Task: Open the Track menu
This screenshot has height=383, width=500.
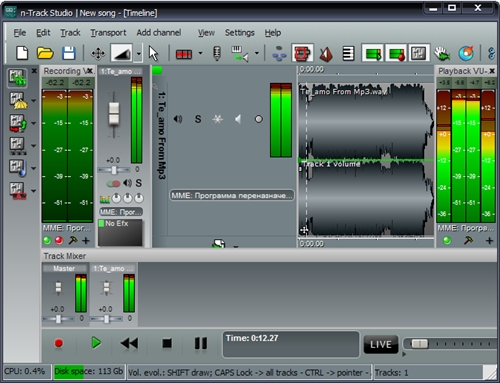Action: tap(70, 33)
